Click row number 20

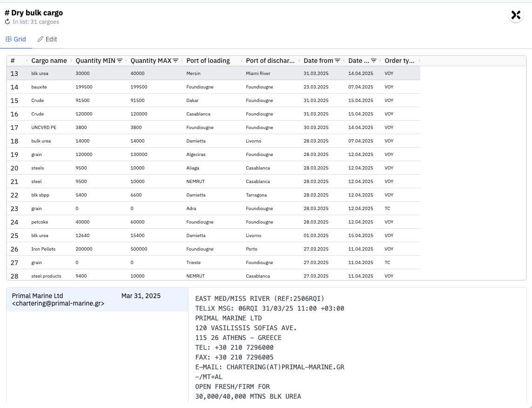coord(14,168)
